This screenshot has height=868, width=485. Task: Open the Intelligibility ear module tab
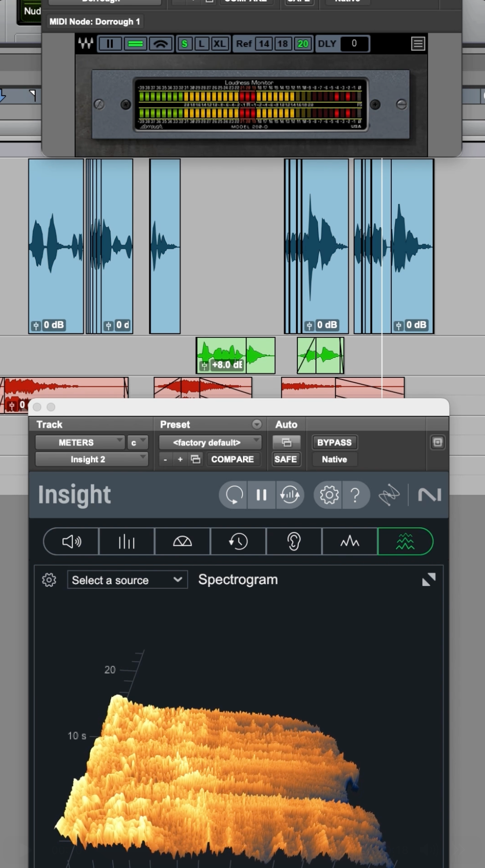pyautogui.click(x=294, y=541)
